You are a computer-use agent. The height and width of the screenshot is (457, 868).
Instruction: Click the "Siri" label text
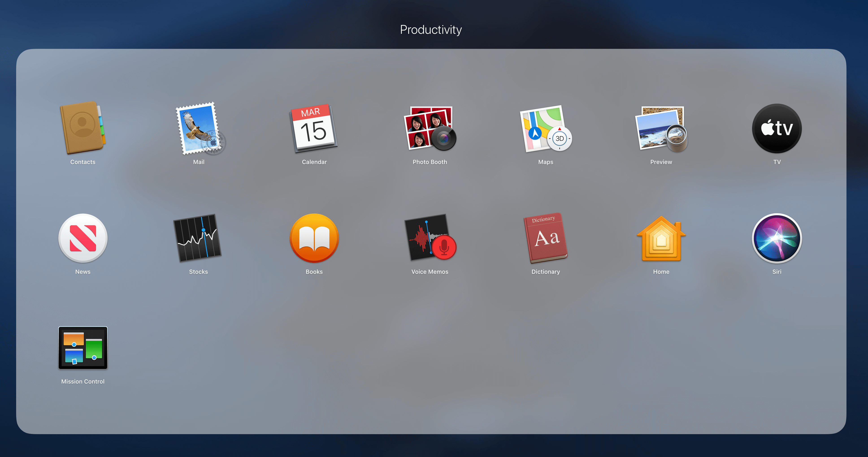pos(777,272)
